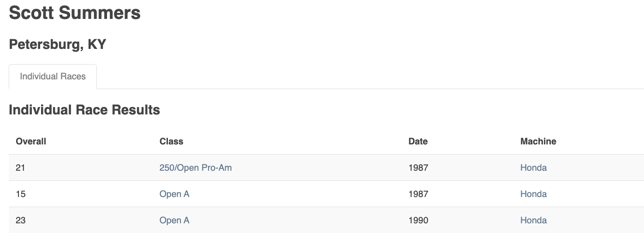Open the Individual Races tab
Viewport: 644px width, 239px height.
53,77
